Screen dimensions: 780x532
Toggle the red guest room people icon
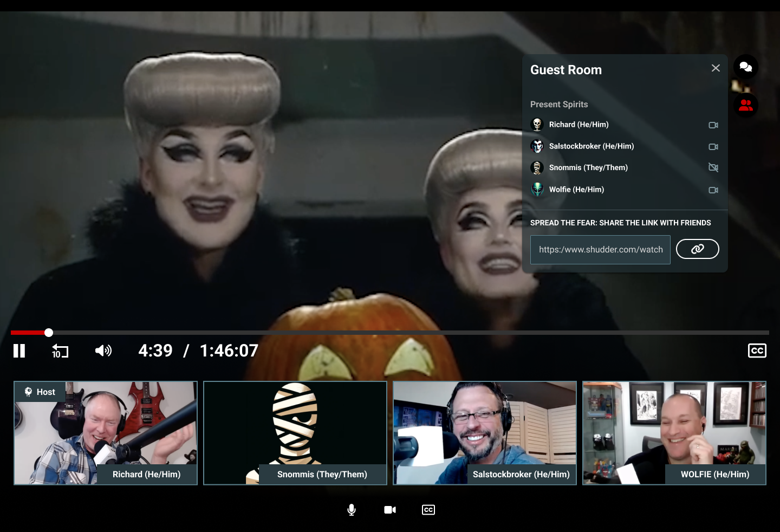point(746,105)
